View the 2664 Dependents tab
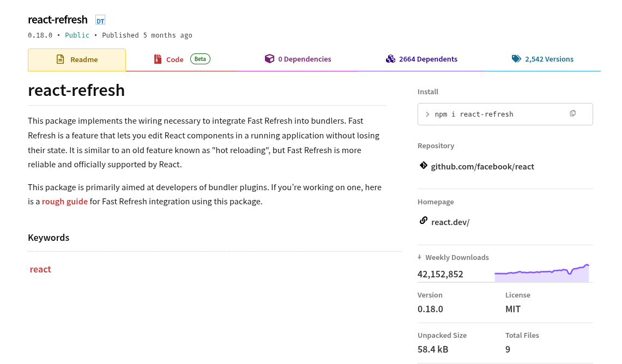Image resolution: width=622 pixels, height=364 pixels. coord(430,59)
